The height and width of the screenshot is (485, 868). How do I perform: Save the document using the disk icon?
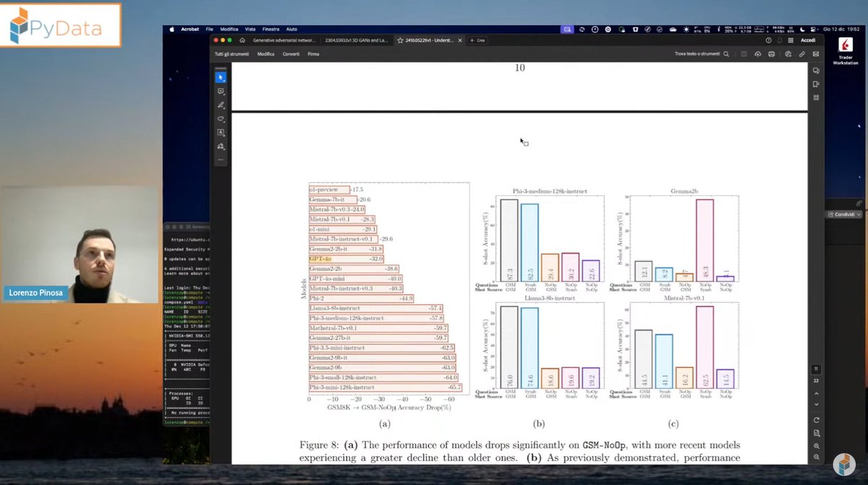pyautogui.click(x=744, y=54)
